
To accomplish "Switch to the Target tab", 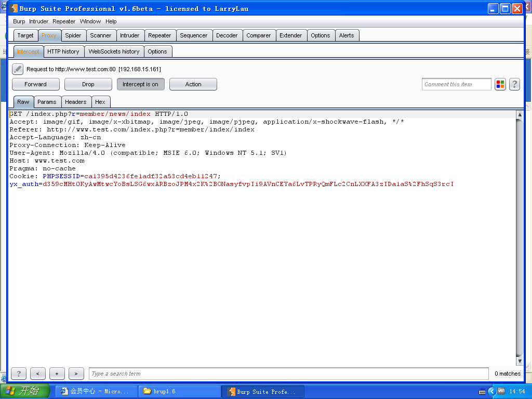I will coord(25,35).
